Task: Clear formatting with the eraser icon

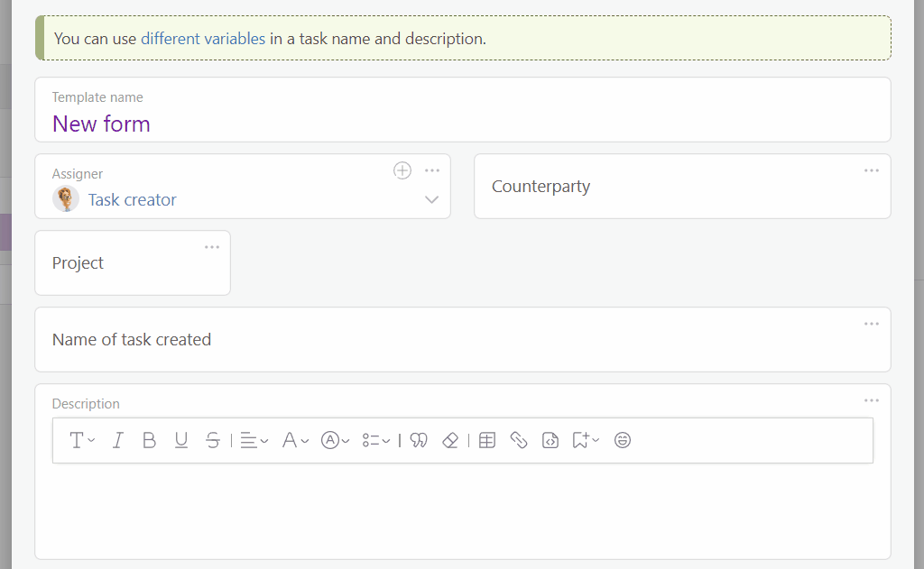Action: [x=450, y=440]
